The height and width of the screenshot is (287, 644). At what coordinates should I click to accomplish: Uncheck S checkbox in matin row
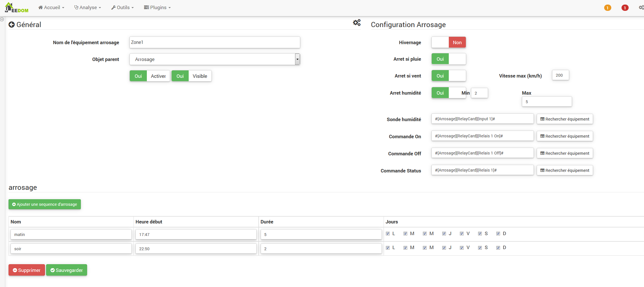[x=480, y=234]
